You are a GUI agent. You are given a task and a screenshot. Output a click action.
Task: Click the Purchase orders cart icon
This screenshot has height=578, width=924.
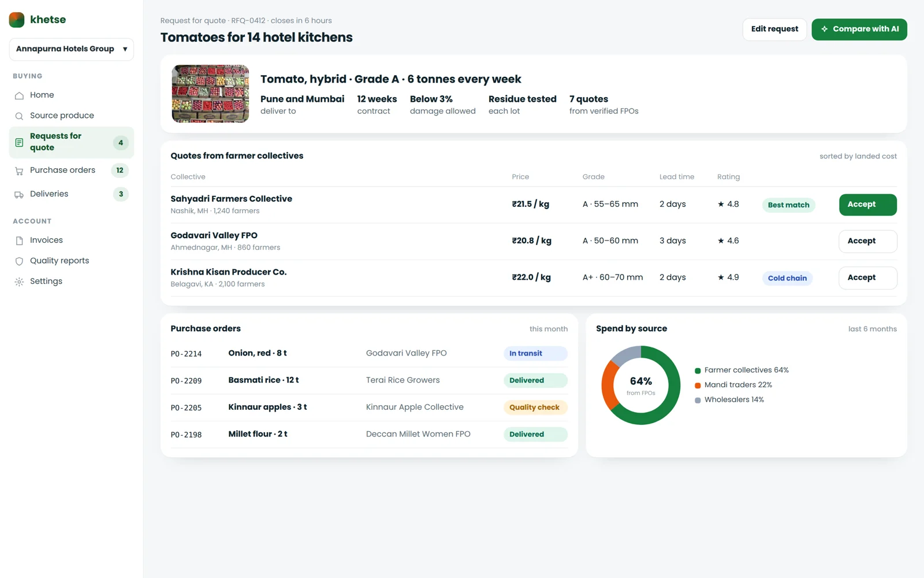click(x=19, y=171)
